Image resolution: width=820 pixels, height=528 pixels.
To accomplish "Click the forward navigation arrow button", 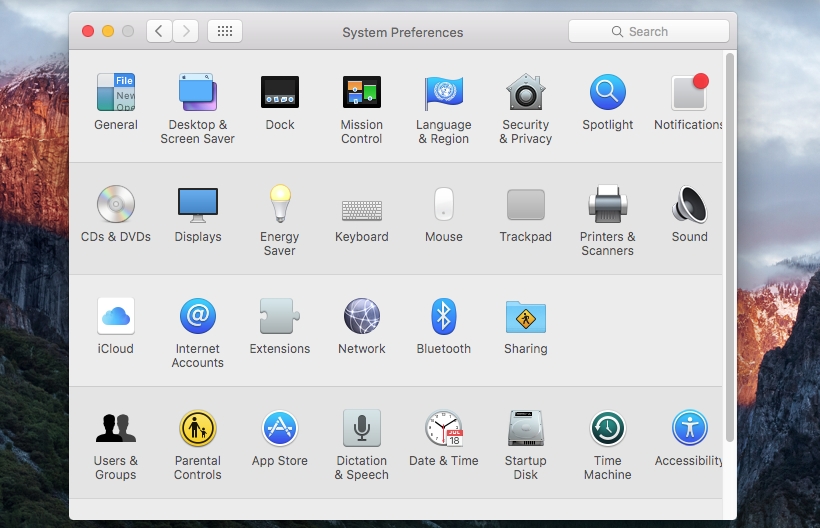I will click(186, 31).
